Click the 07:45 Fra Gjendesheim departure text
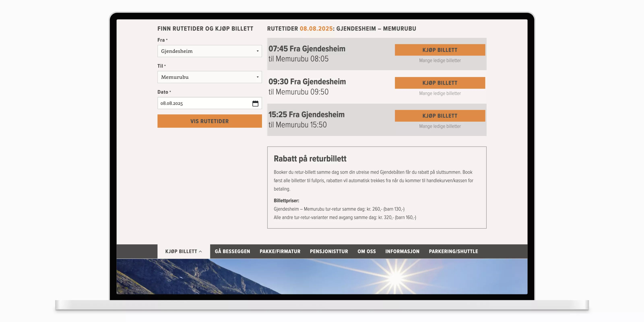Image resolution: width=644 pixels, height=322 pixels. click(x=307, y=49)
